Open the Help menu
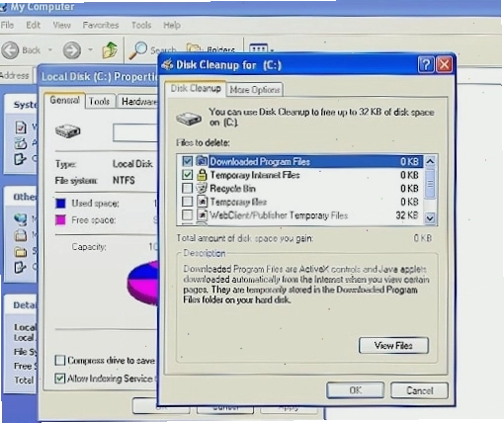 coord(172,25)
